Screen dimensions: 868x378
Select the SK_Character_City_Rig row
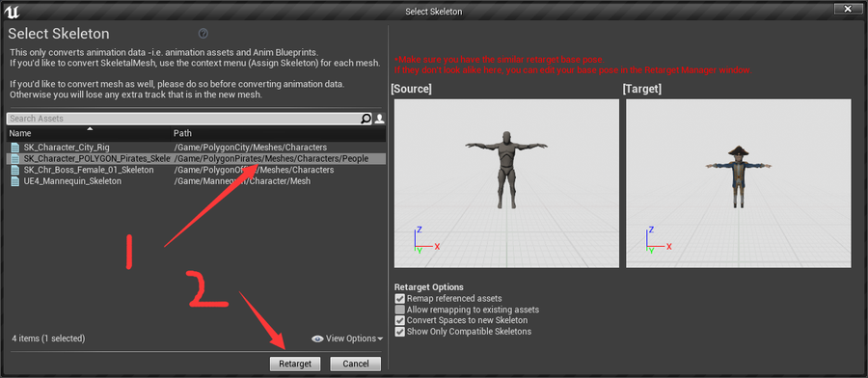tap(196, 148)
